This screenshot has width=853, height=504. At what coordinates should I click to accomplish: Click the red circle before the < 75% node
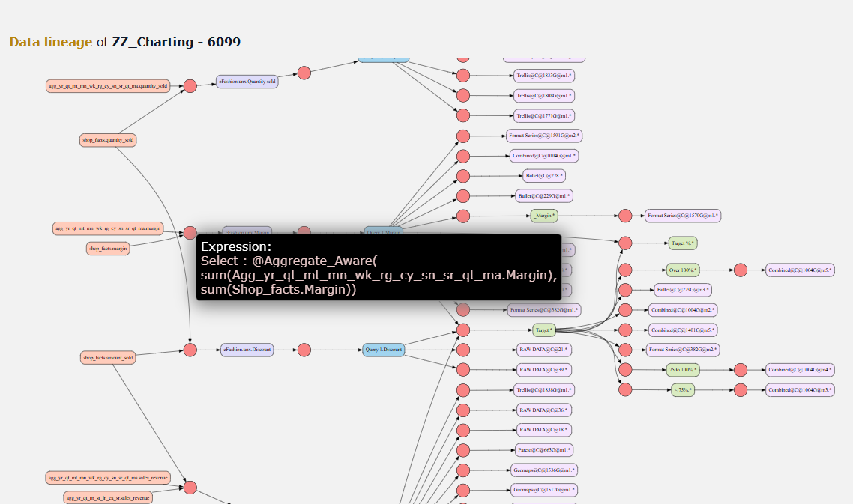coord(625,390)
